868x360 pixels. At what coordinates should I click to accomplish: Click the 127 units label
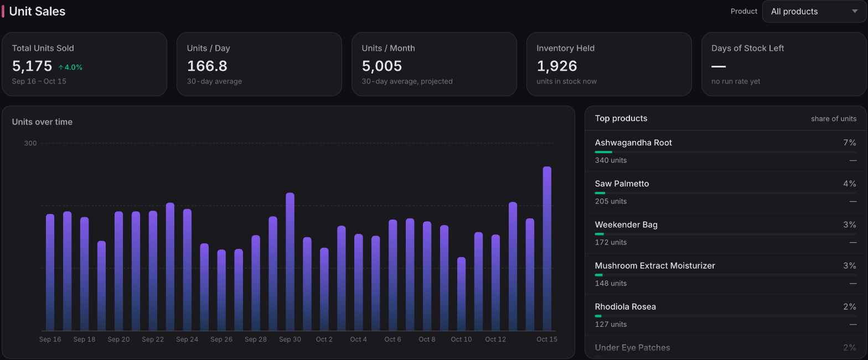click(x=611, y=324)
